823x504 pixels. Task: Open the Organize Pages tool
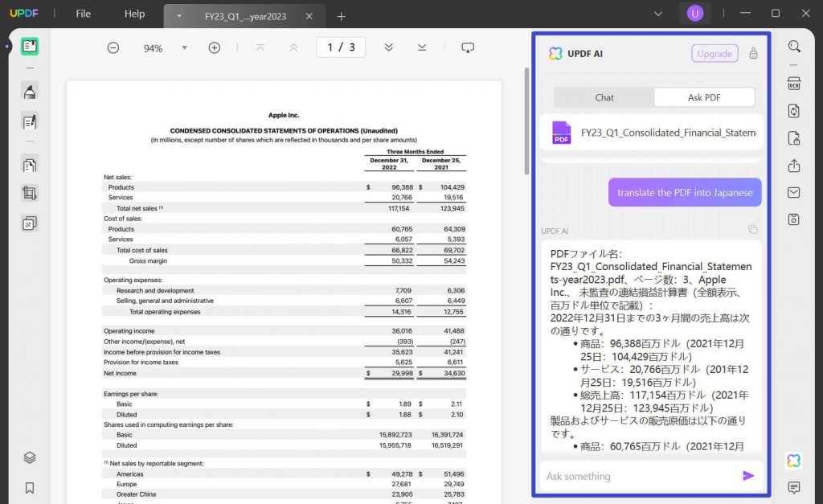click(30, 223)
